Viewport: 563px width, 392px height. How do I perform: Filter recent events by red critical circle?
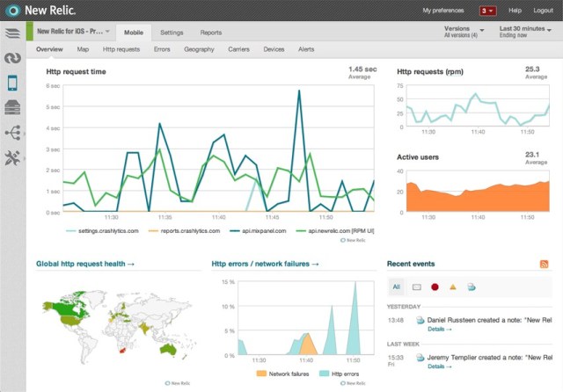pos(435,287)
